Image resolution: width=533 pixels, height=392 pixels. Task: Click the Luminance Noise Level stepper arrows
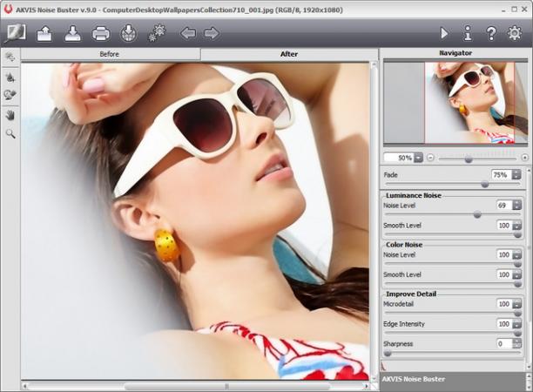coord(516,205)
